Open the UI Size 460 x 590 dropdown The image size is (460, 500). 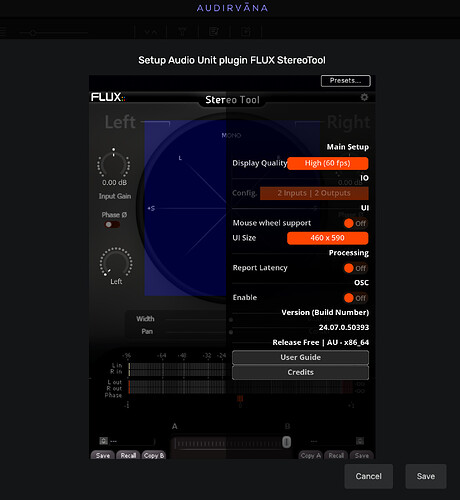click(328, 238)
